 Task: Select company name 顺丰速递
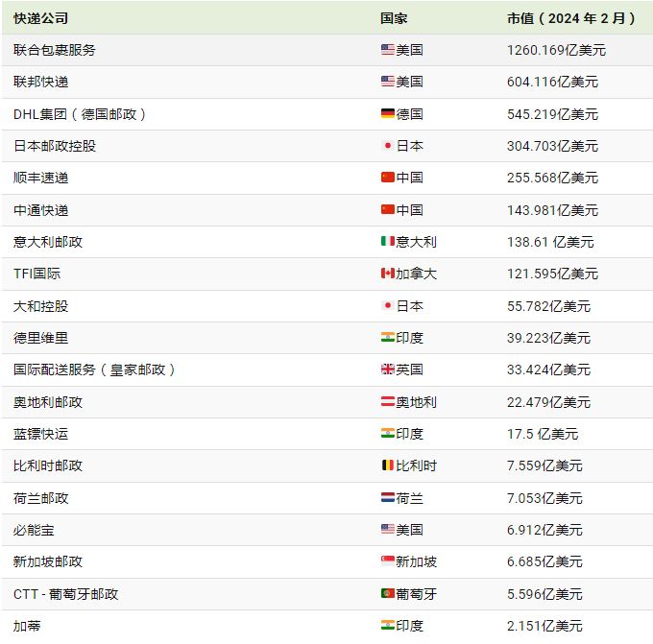click(40, 178)
